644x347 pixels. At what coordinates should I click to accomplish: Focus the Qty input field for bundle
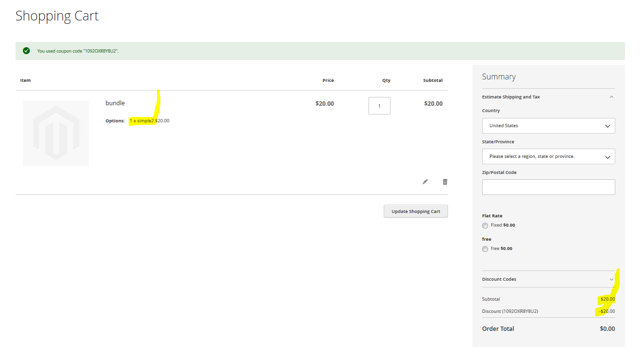pyautogui.click(x=379, y=106)
